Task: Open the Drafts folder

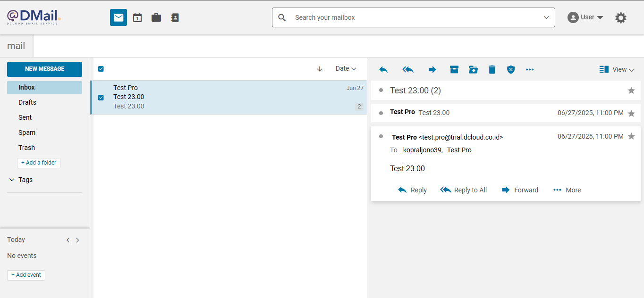Action: tap(27, 102)
